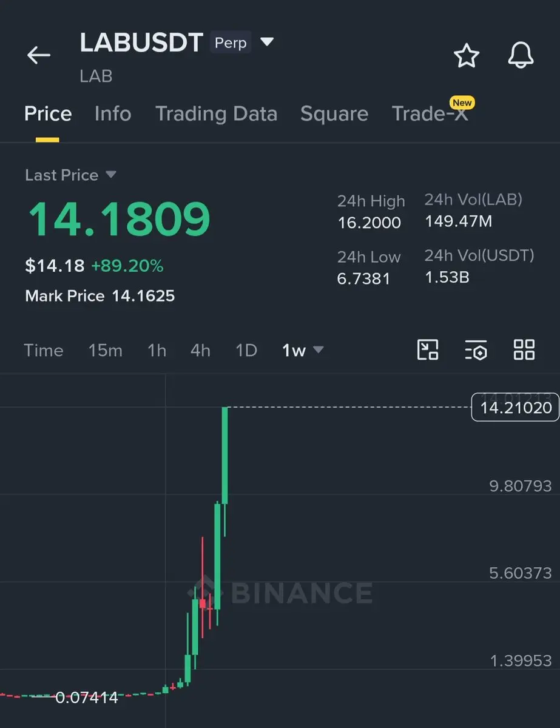560x728 pixels.
Task: Add LABUSDT to favorites with star icon
Action: pos(467,56)
